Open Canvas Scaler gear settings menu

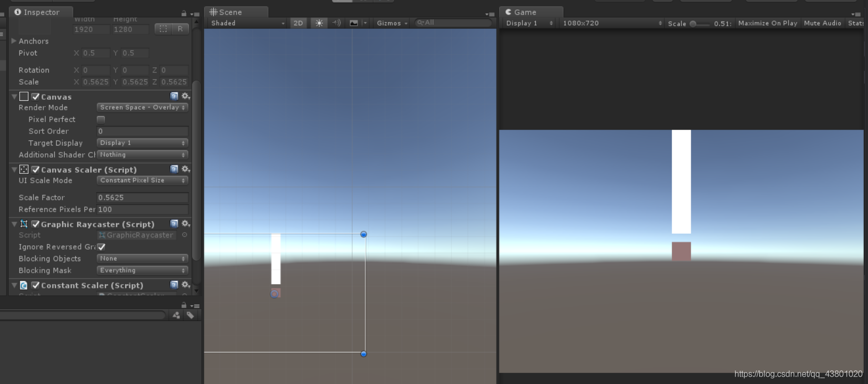186,169
